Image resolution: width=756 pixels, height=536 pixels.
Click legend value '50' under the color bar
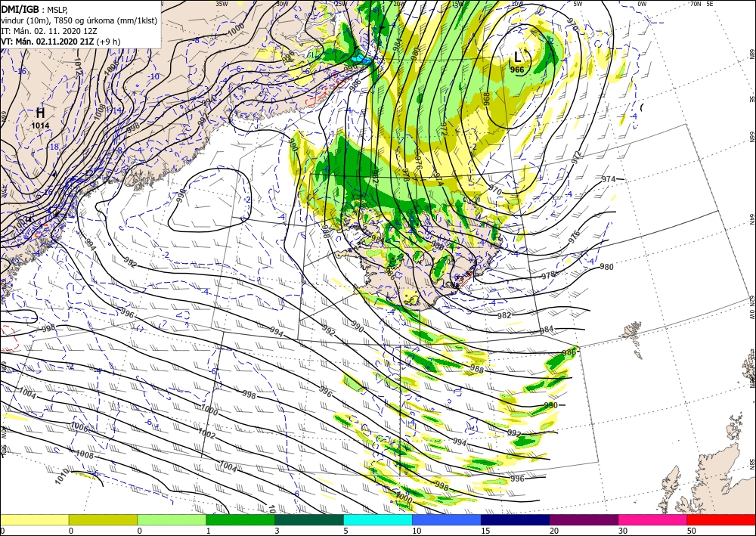(x=692, y=531)
